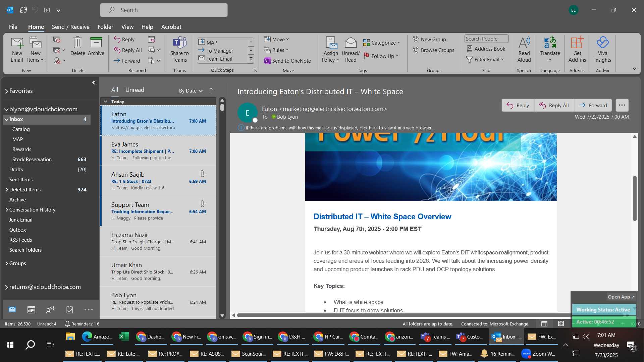The image size is (644, 362).
Task: Switch to Reading view in status bar
Action: (x=561, y=324)
